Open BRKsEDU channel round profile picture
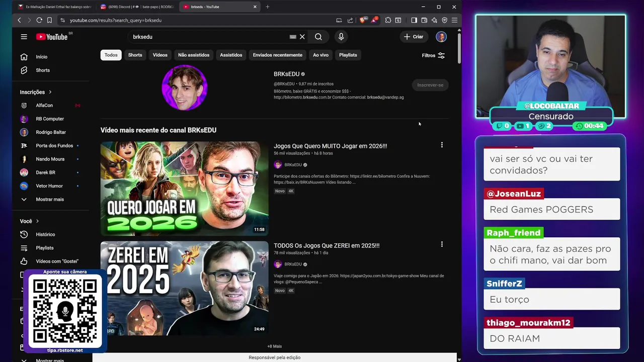This screenshot has width=644, height=362. click(x=184, y=87)
